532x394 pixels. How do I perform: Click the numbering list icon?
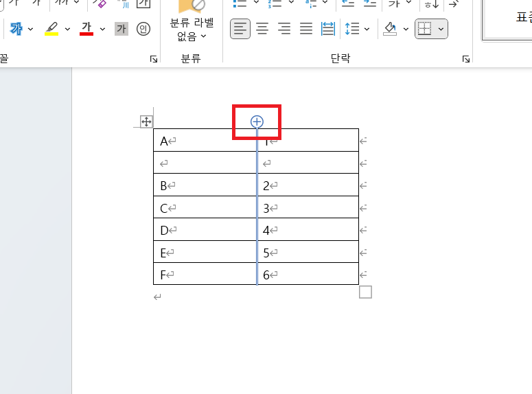coord(275,3)
